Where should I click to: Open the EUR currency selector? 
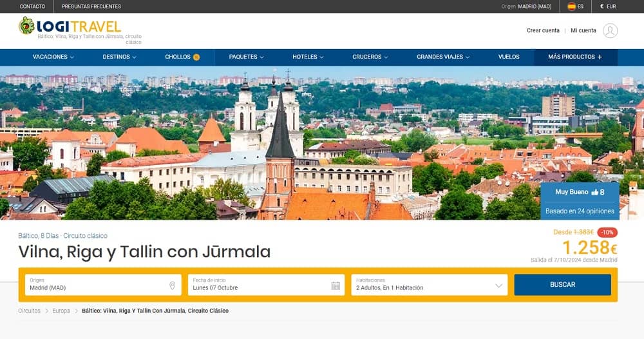(x=608, y=6)
